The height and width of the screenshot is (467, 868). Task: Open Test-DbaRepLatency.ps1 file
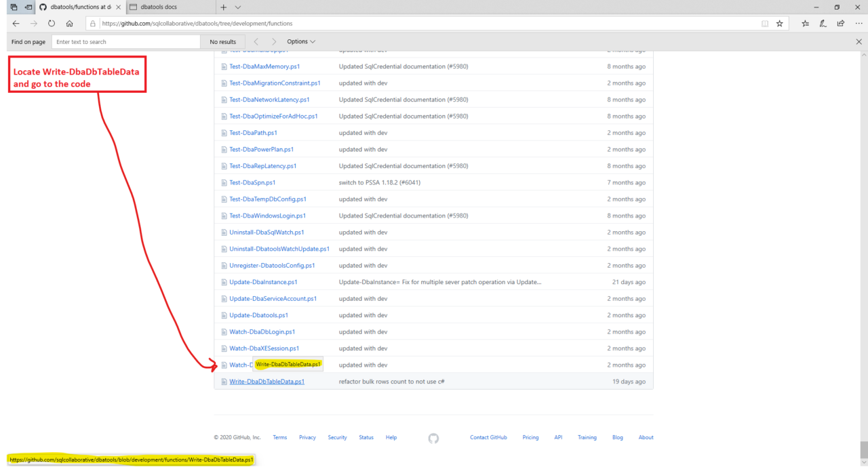coord(262,166)
